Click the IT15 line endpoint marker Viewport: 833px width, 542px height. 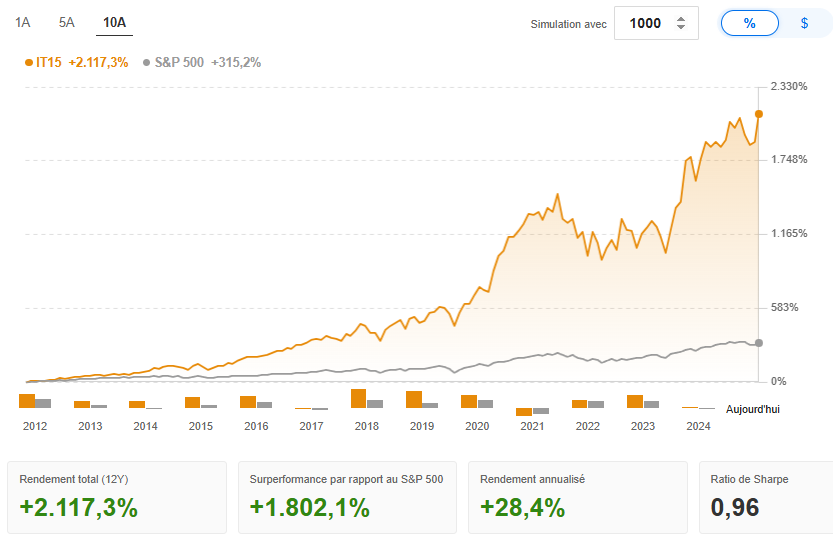[x=759, y=114]
